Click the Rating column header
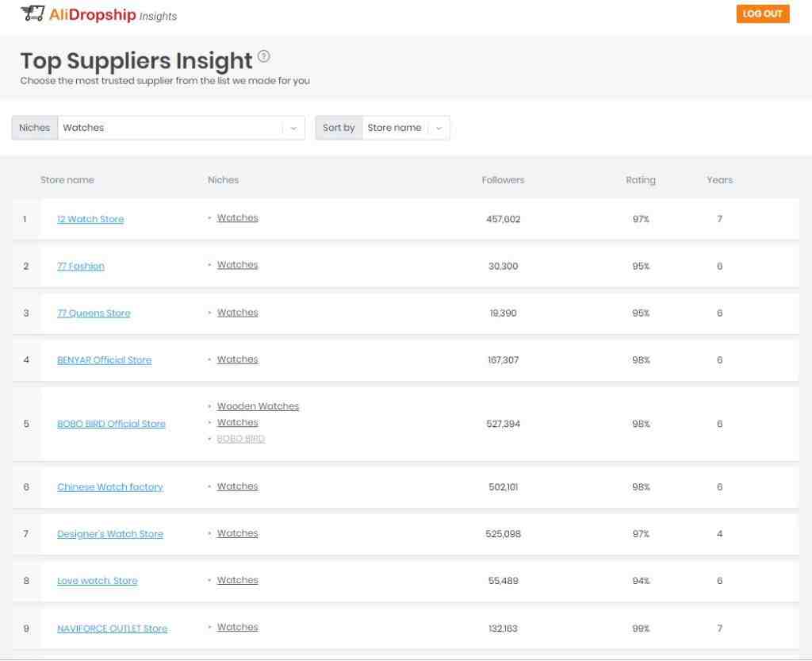 [641, 180]
